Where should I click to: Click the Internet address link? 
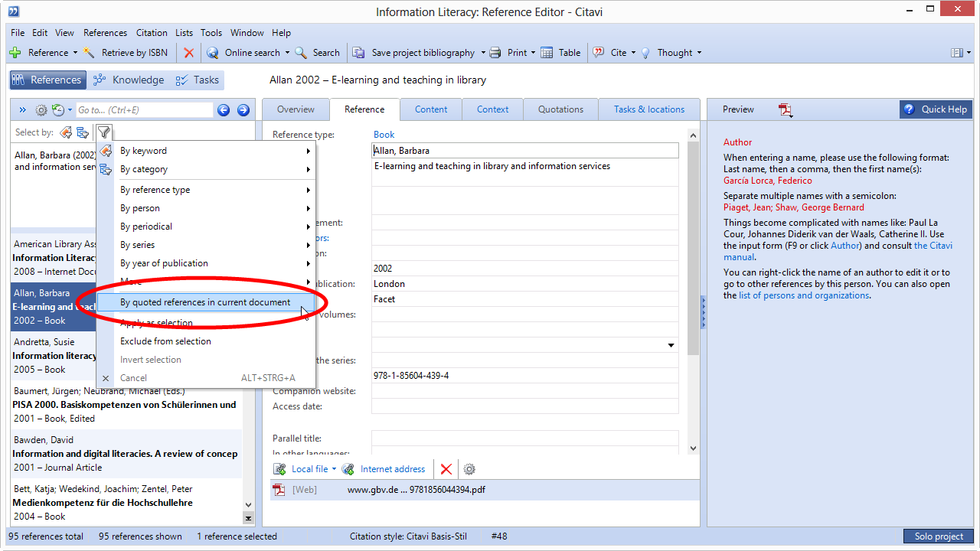click(x=393, y=469)
